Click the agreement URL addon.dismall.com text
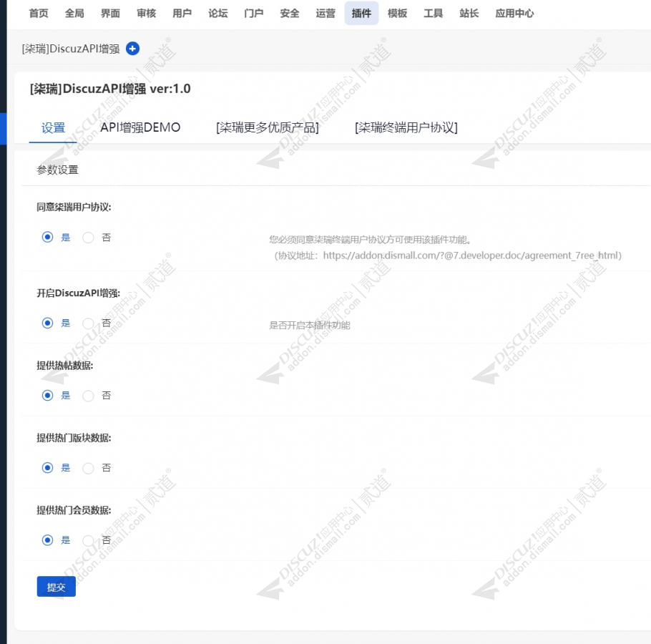651x644 pixels. [472, 255]
